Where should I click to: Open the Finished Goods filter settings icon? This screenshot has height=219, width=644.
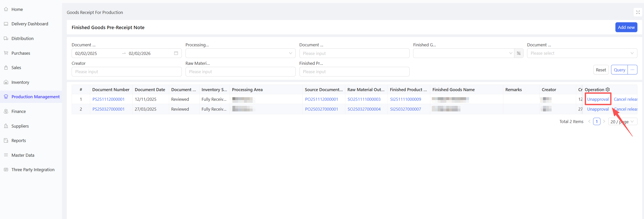pyautogui.click(x=519, y=53)
